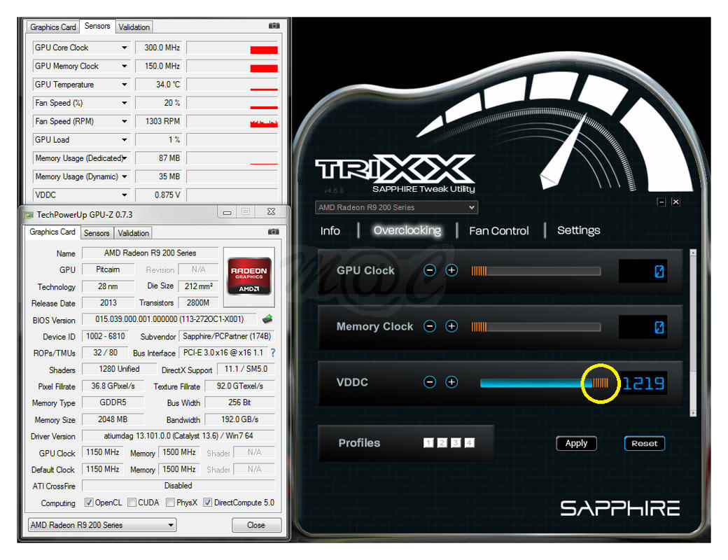Screen dimensions: 728x560
Task: Click the TRIXX Reset button
Action: point(645,443)
